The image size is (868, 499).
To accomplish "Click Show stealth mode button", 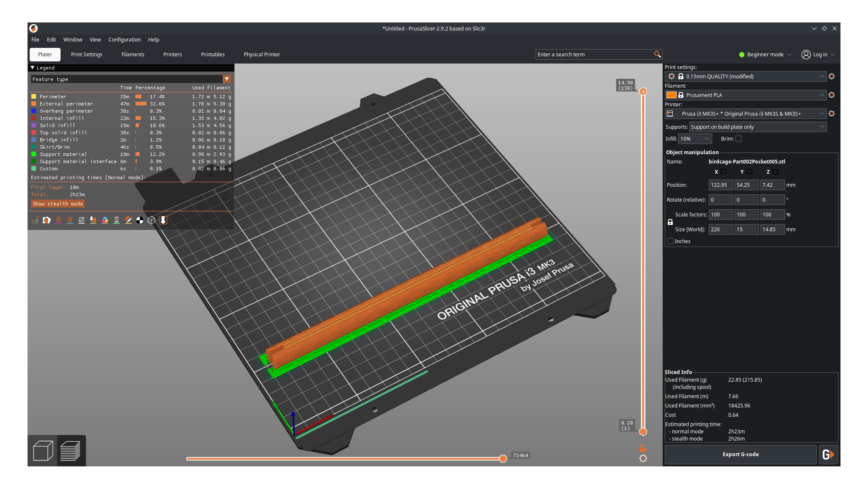I will (58, 204).
